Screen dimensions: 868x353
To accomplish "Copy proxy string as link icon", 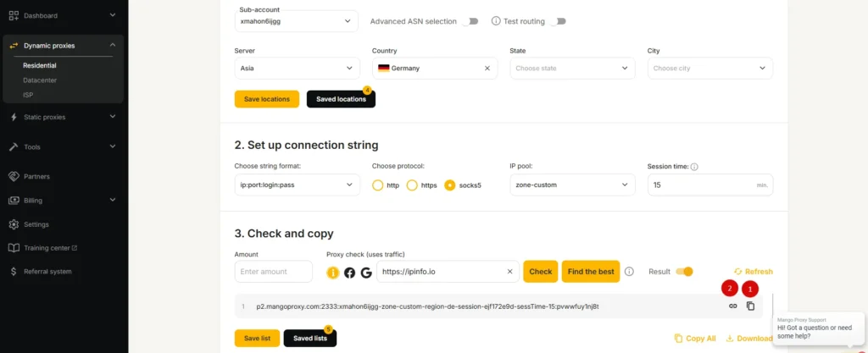I will pos(733,306).
